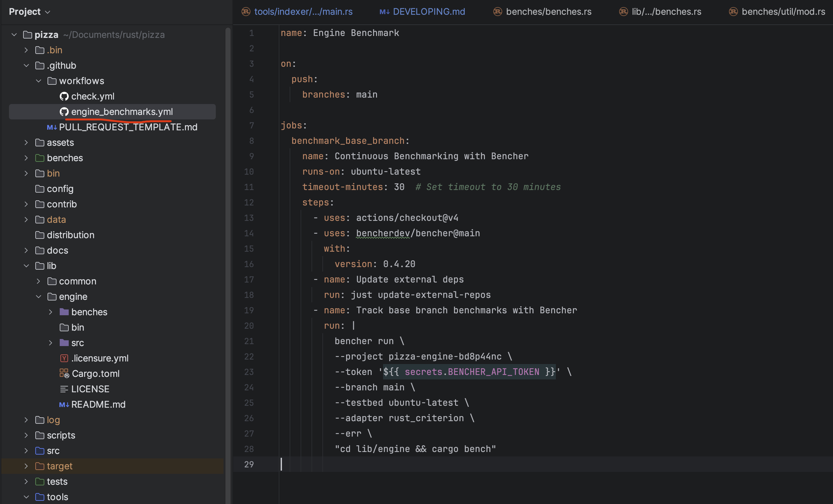The image size is (833, 504).
Task: Expand the top-level benches folder
Action: [26, 158]
